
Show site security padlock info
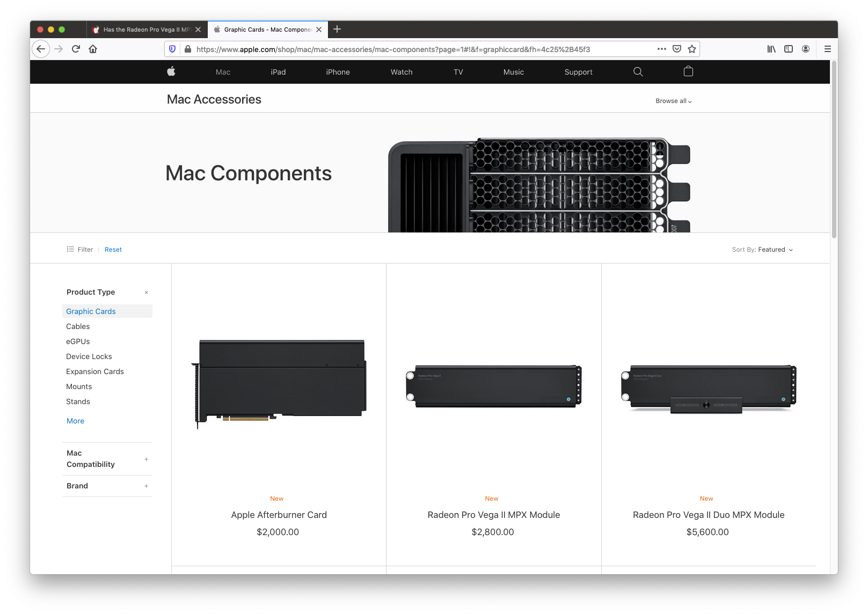click(x=187, y=49)
